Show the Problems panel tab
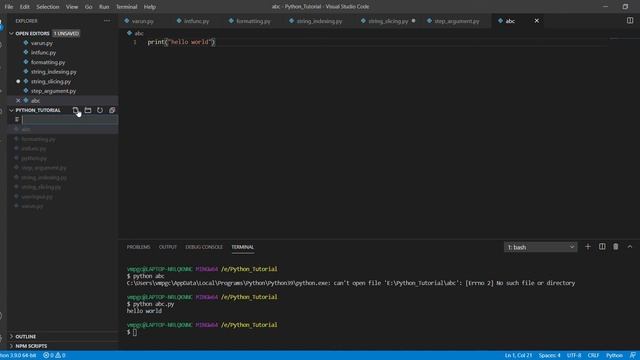The height and width of the screenshot is (360, 640). tap(138, 247)
